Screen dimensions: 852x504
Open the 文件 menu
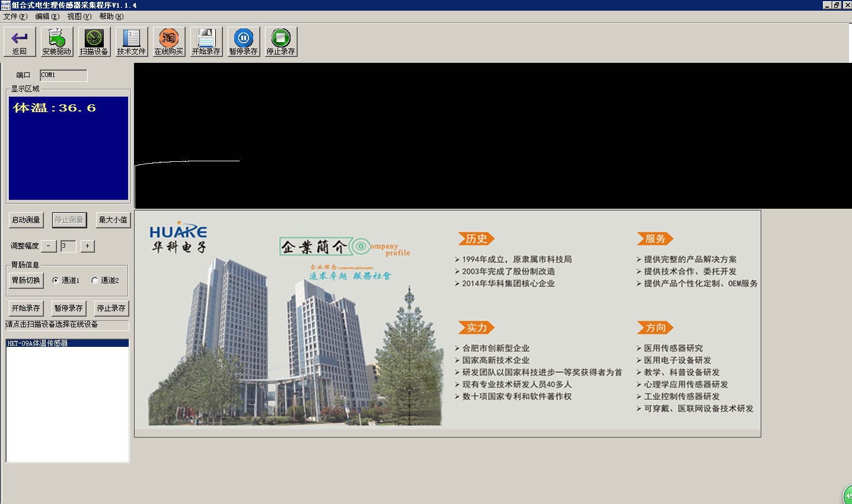[x=15, y=17]
